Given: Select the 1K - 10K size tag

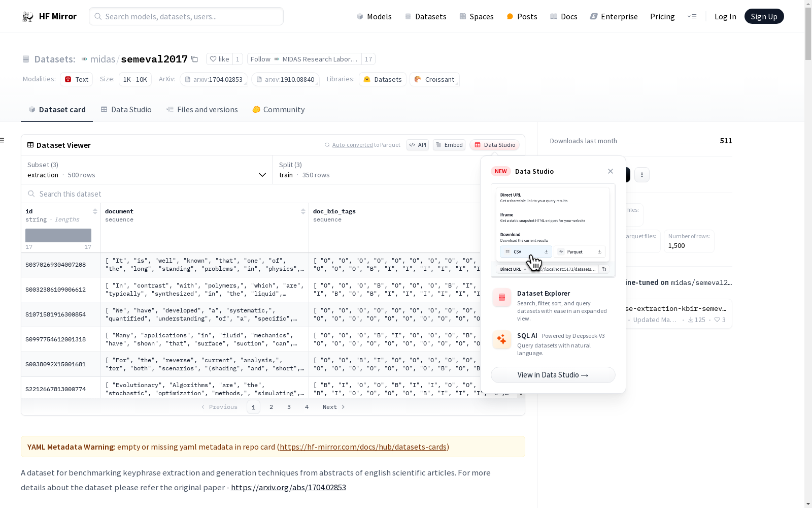Looking at the screenshot, I should (x=135, y=79).
